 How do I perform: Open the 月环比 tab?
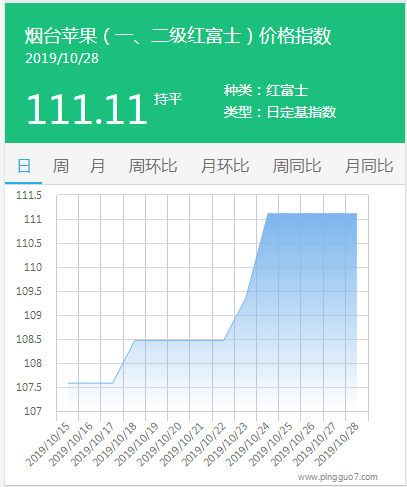pyautogui.click(x=225, y=166)
